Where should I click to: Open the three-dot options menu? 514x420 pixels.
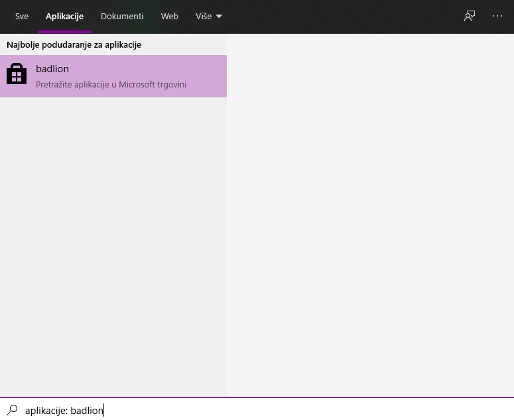[x=497, y=16]
